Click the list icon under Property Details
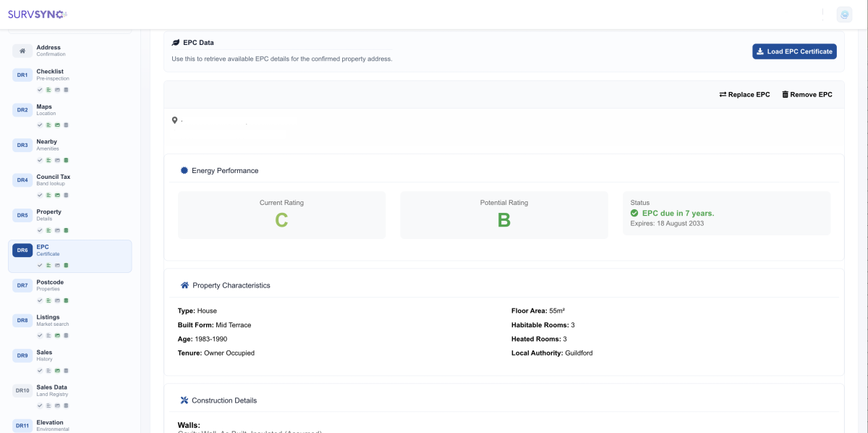The height and width of the screenshot is (433, 868). [x=48, y=230]
